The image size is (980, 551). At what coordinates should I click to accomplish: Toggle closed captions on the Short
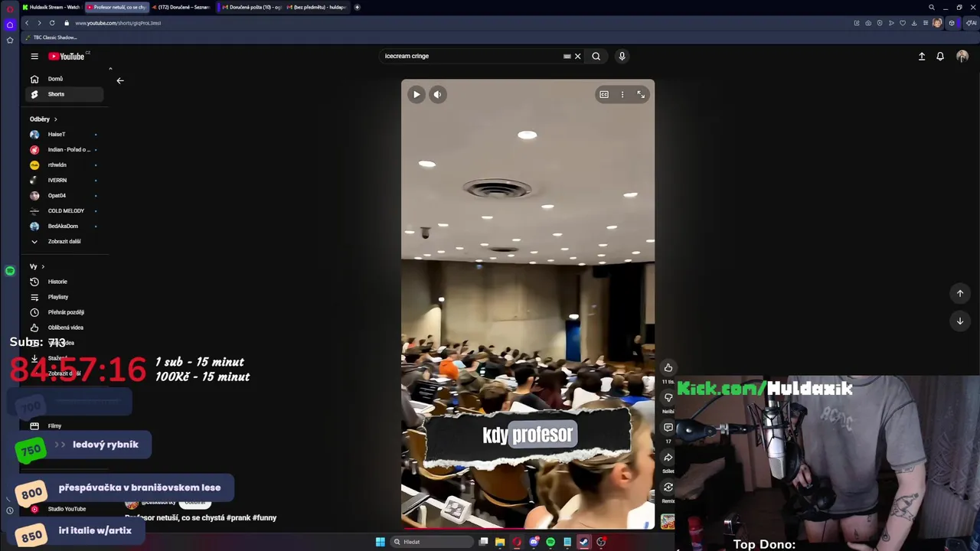[604, 95]
